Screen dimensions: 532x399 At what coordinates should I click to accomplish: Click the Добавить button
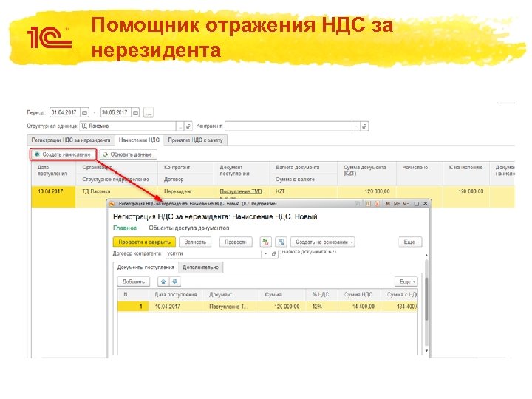pyautogui.click(x=133, y=282)
